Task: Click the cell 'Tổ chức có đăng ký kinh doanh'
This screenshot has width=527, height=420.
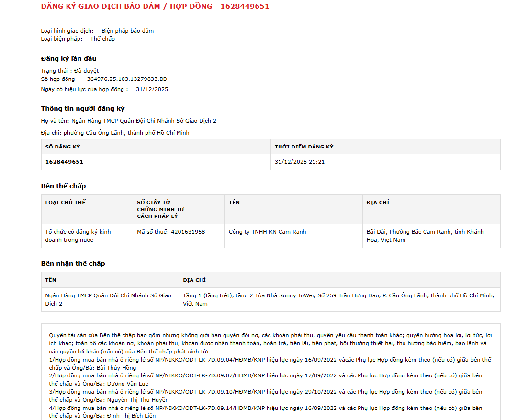Action: point(87,236)
